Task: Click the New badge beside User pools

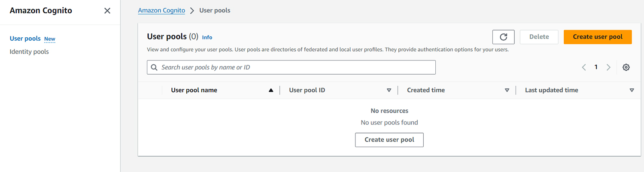Action: [x=50, y=39]
